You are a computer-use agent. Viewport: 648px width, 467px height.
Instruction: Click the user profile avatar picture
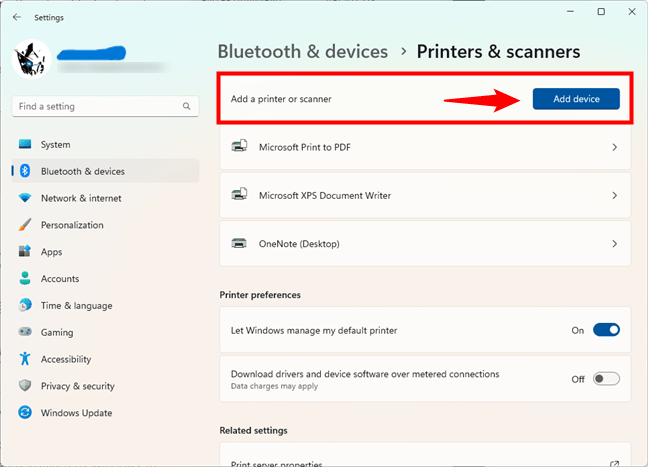pyautogui.click(x=31, y=59)
